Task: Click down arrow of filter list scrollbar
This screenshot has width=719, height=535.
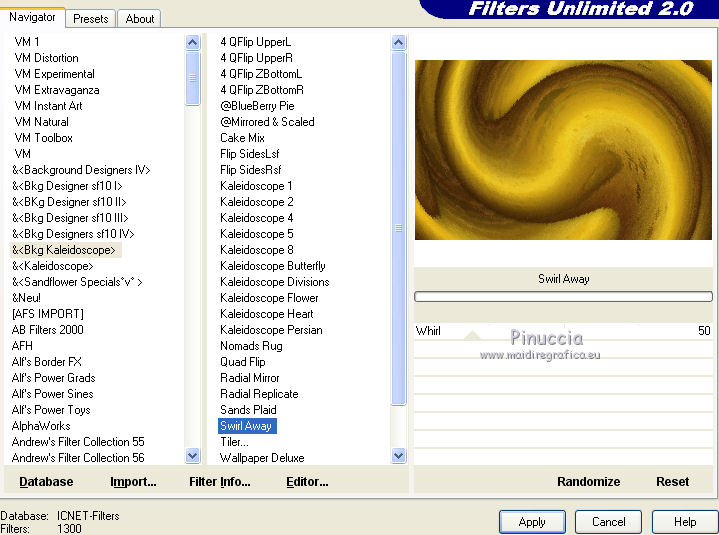Action: 398,456
